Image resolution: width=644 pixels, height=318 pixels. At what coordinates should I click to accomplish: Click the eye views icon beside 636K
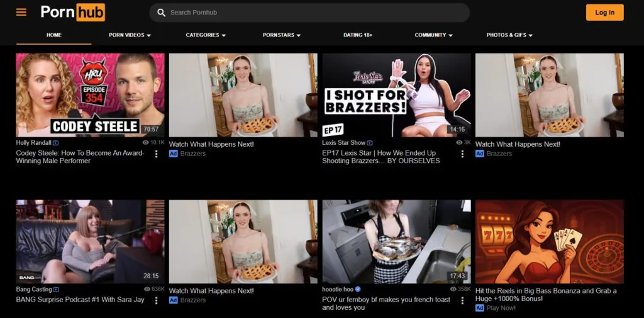(147, 289)
